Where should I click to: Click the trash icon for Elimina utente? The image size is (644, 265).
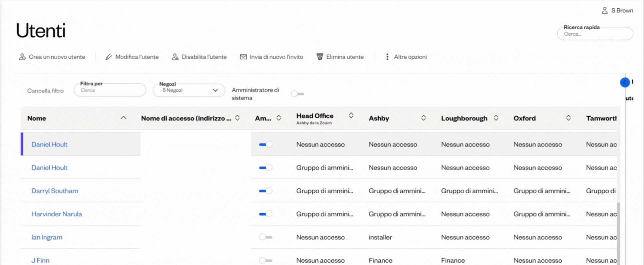tap(320, 57)
